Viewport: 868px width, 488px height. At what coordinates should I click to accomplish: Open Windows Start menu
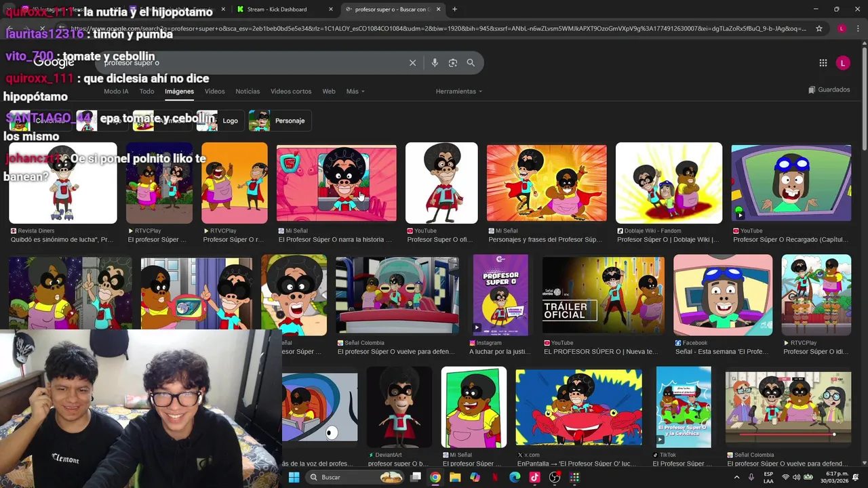pos(294,477)
